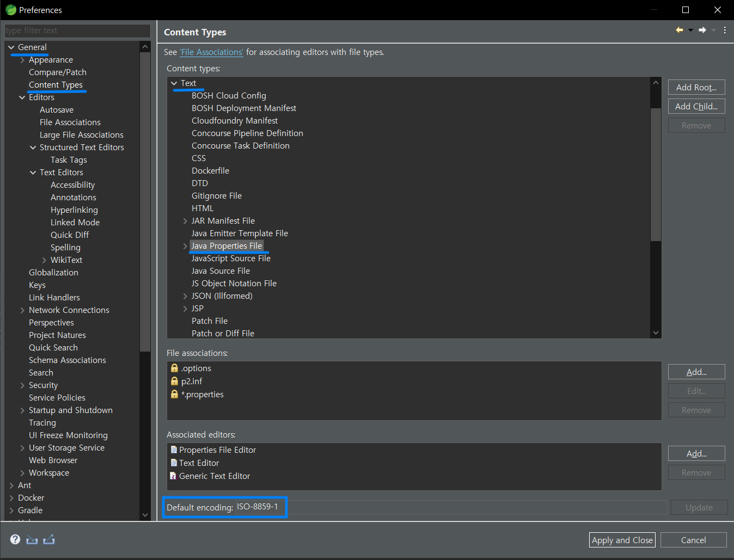
Task: Expand the JSP content type
Action: (x=185, y=309)
